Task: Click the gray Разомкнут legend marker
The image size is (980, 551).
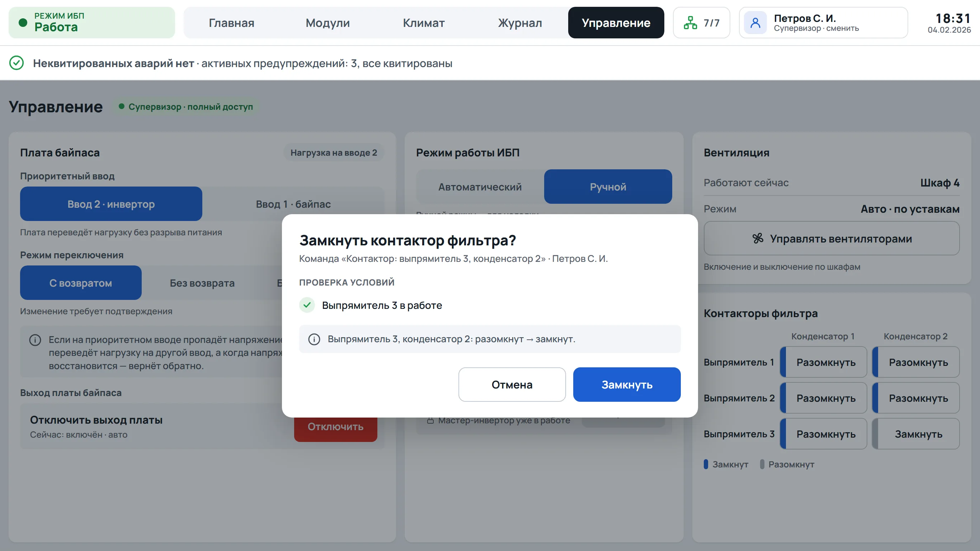Action: pos(762,464)
